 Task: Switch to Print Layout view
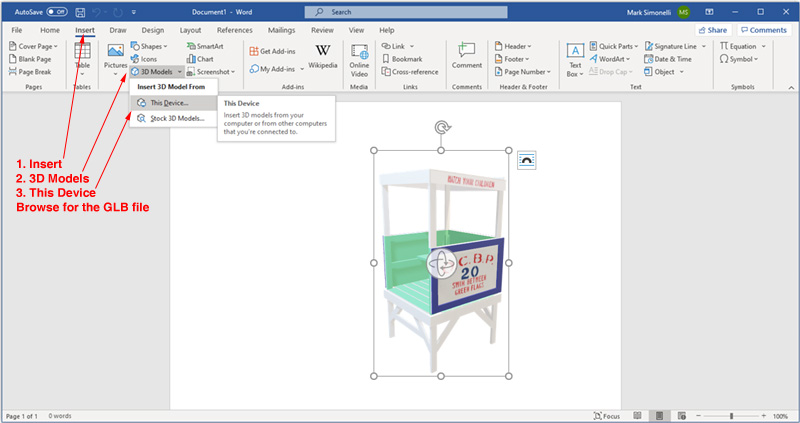point(660,416)
